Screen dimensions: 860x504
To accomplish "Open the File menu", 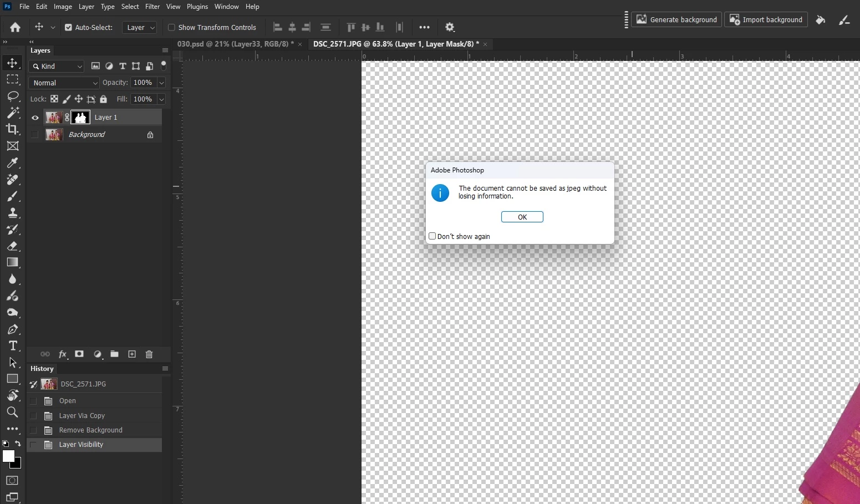I will point(24,7).
